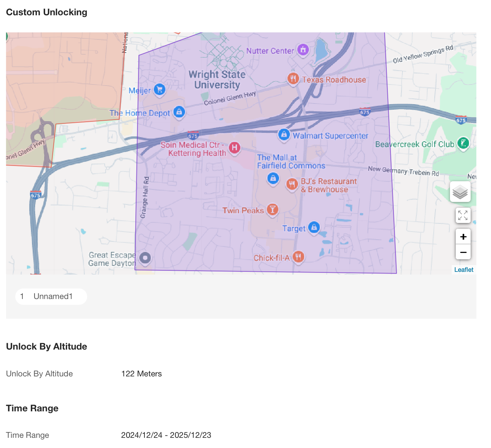Click the Chick-fil-A restaurant pin
491x448 pixels.
298,257
